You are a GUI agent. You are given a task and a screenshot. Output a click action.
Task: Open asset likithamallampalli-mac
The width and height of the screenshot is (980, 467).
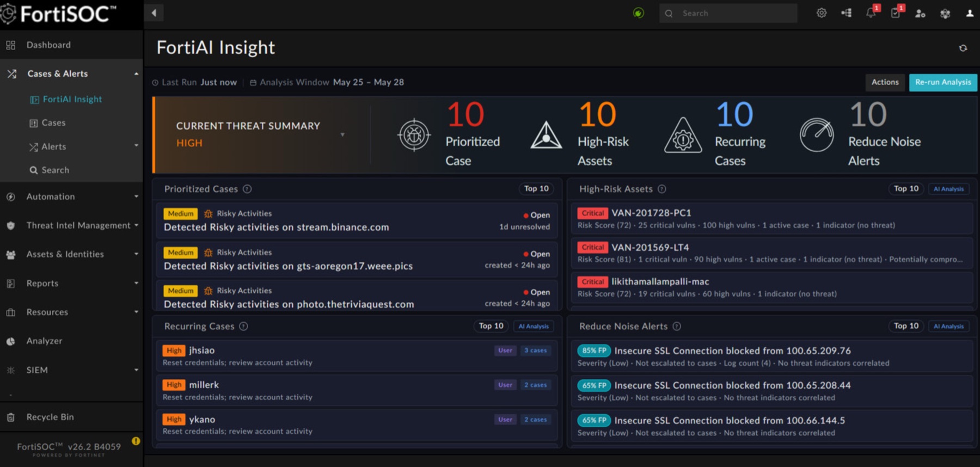click(772, 287)
